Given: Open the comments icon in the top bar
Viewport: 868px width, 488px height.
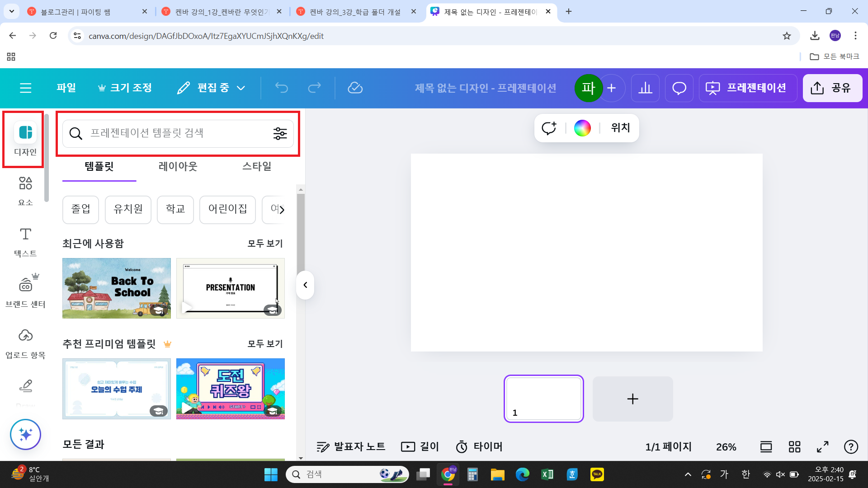Looking at the screenshot, I should coord(679,88).
